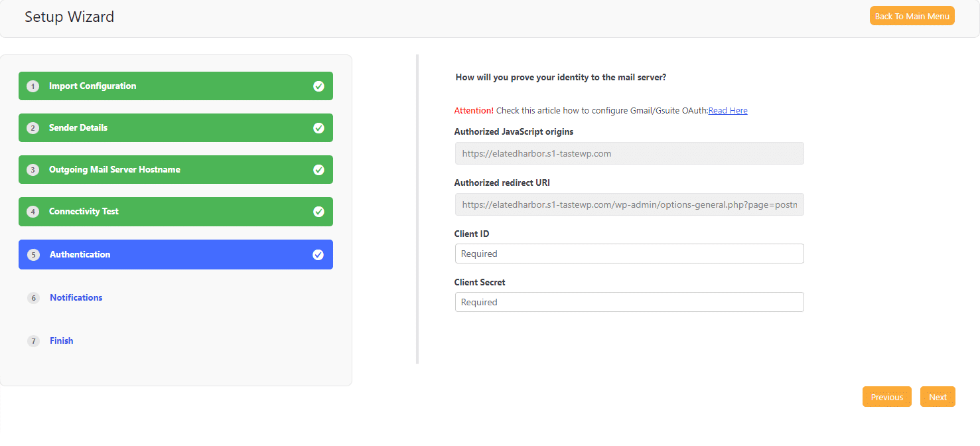Click into the Client ID field
Image resolution: width=980 pixels, height=446 pixels.
coord(629,254)
